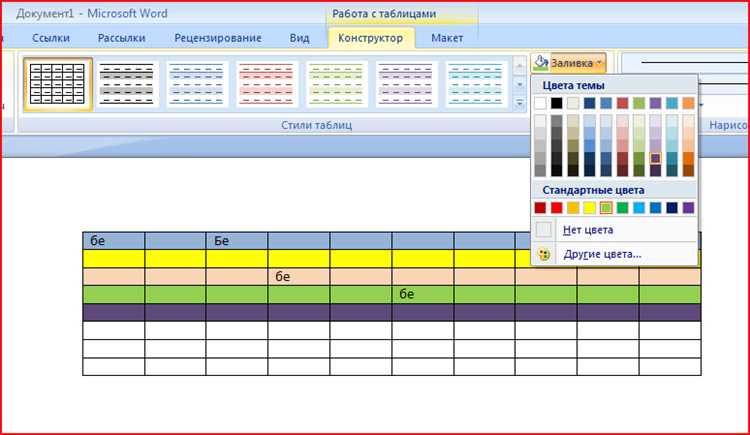750x435 pixels.
Task: Apply the purple banded table style
Action: click(x=406, y=84)
